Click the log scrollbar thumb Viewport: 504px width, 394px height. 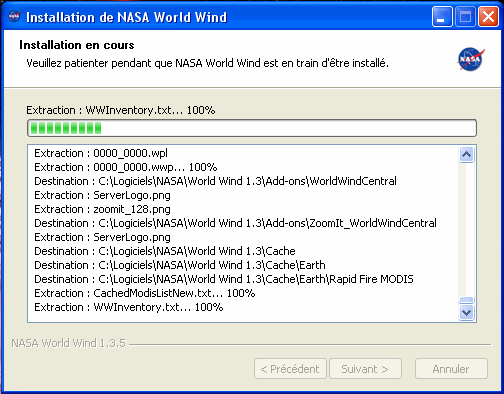[x=466, y=300]
